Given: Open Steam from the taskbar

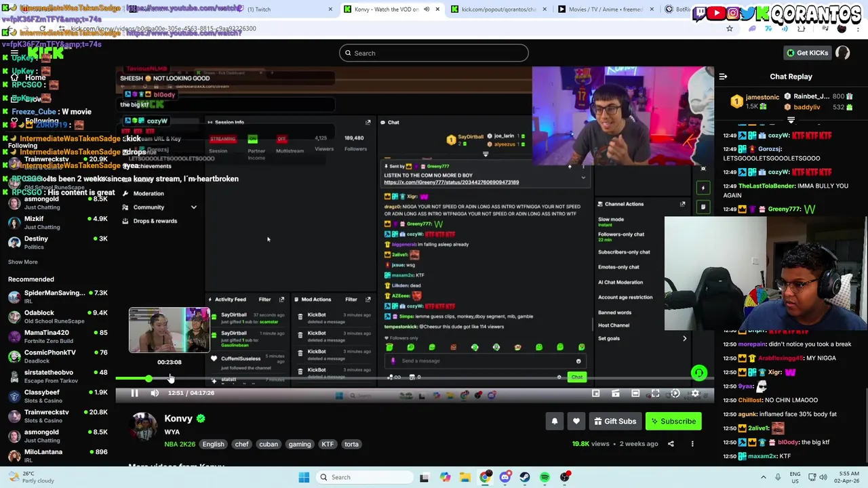Looking at the screenshot, I should click(x=525, y=477).
